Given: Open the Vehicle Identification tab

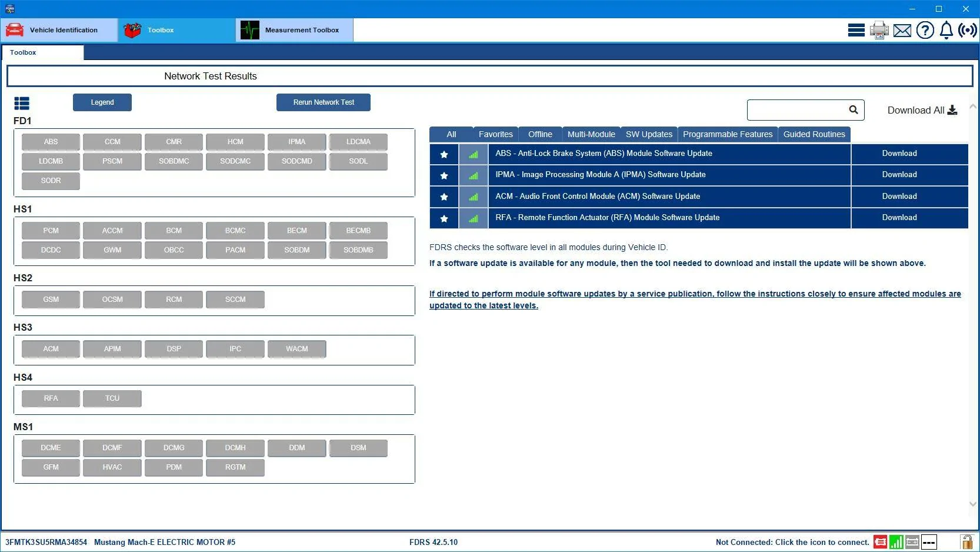Looking at the screenshot, I should 59,30.
